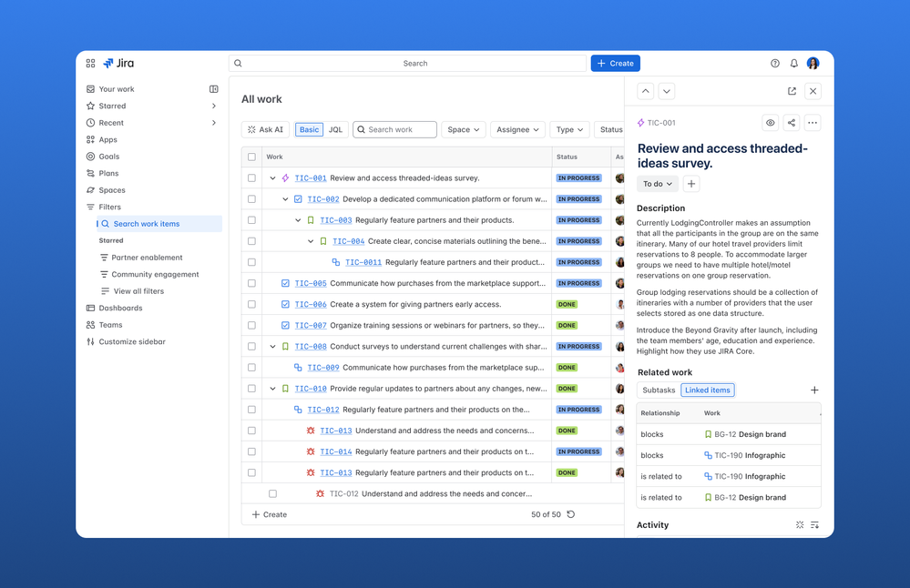
Task: Click the user avatar profile picture
Action: (x=813, y=63)
